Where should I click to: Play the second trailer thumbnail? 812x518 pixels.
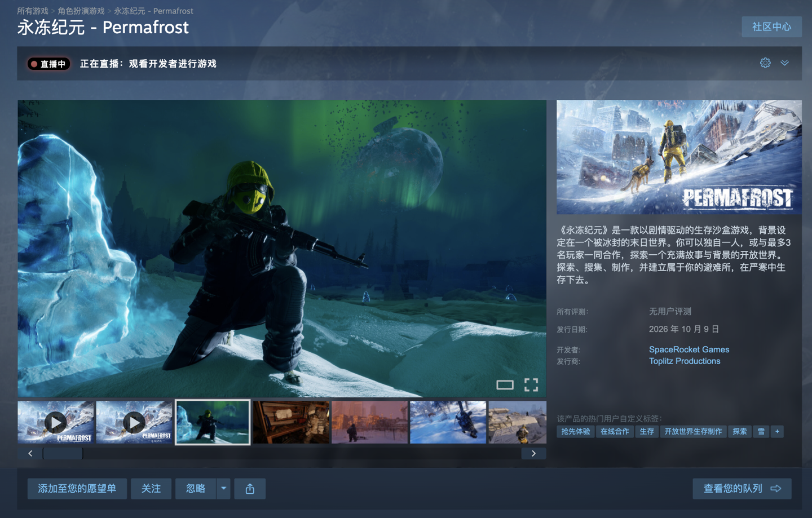[134, 422]
